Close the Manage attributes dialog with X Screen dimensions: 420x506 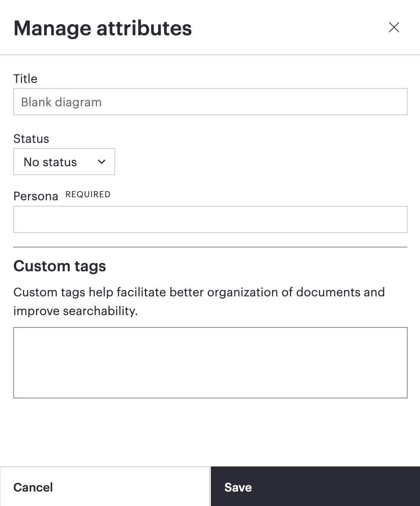coord(394,28)
